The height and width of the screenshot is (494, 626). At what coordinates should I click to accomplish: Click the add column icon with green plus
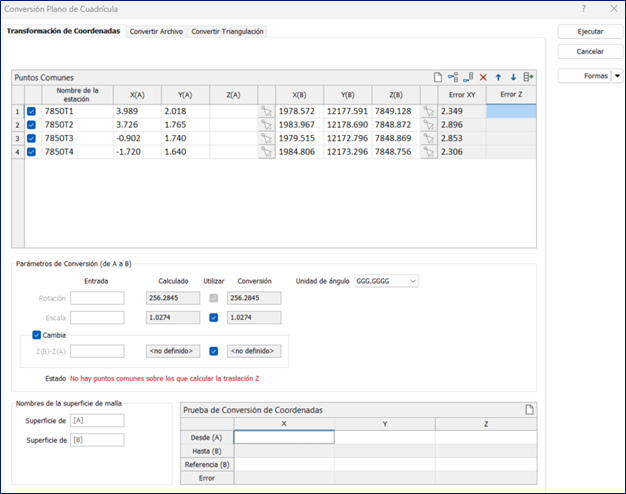click(529, 77)
